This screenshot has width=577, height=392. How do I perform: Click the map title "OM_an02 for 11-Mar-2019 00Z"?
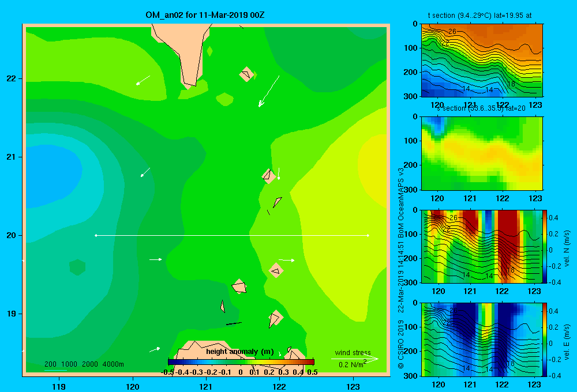pos(205,15)
